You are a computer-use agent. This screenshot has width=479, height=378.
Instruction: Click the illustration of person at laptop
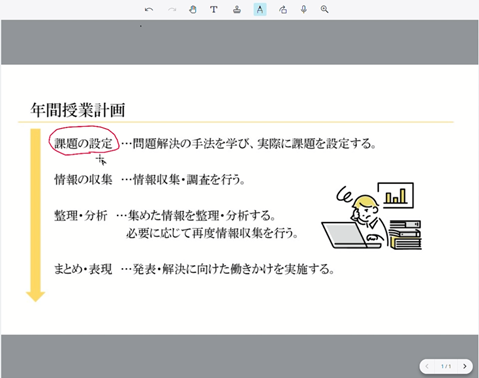372,216
